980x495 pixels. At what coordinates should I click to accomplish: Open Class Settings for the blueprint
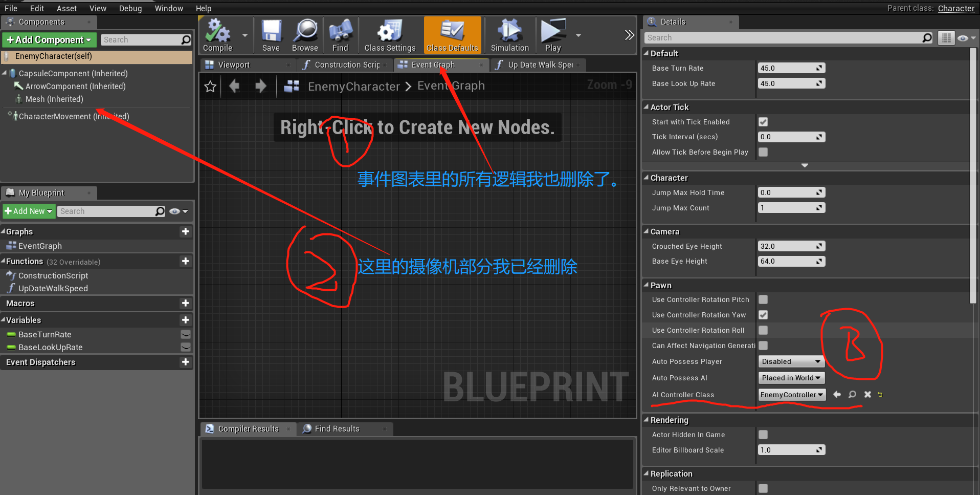[389, 34]
